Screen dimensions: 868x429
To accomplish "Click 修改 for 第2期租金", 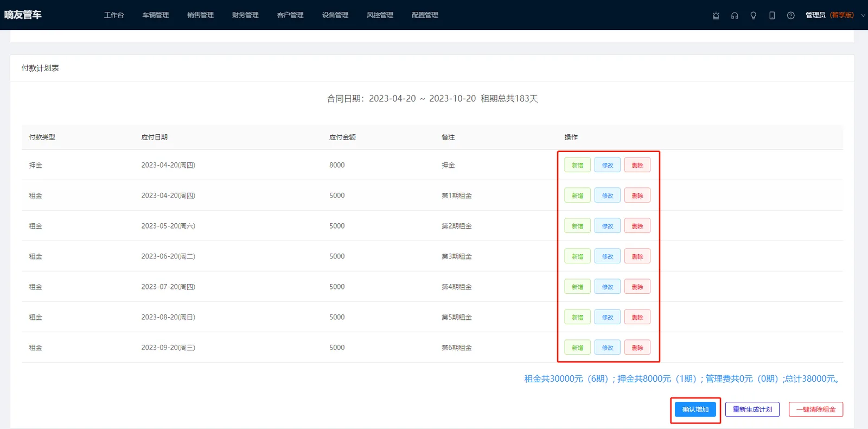I will pyautogui.click(x=608, y=226).
